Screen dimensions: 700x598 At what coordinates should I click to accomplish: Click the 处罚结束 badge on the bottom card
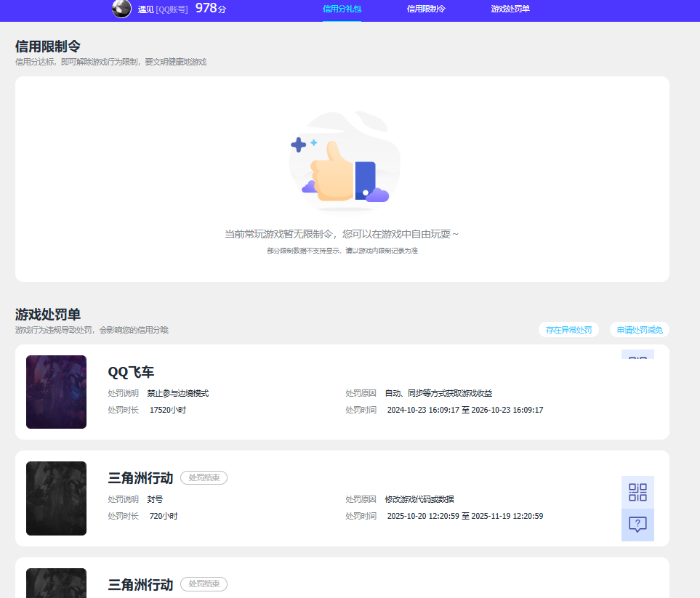click(204, 583)
